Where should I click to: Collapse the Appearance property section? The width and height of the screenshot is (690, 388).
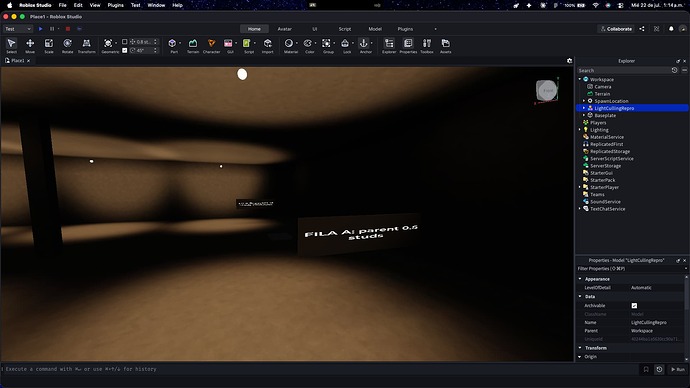pyautogui.click(x=580, y=279)
